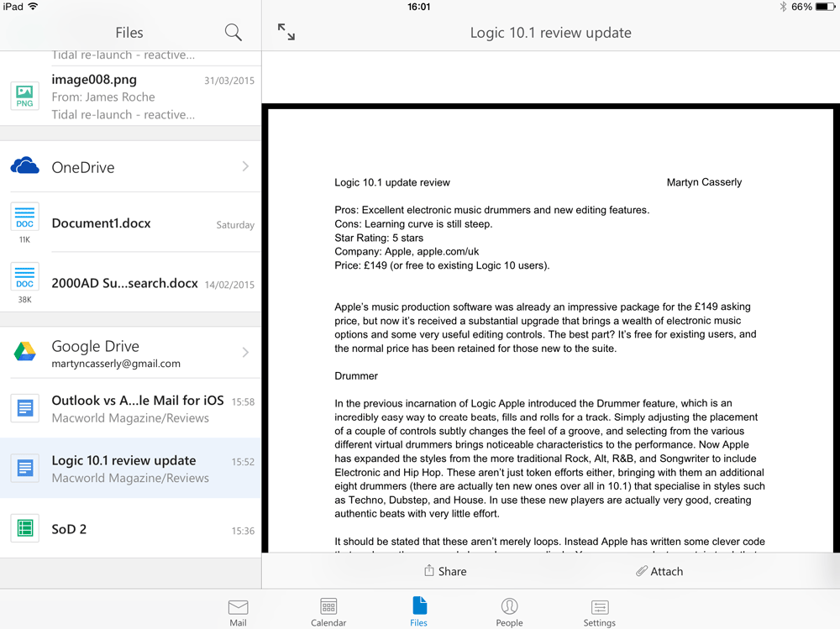Click the 15:36 timestamp on SoD 2
This screenshot has width=840, height=629.
point(243,531)
